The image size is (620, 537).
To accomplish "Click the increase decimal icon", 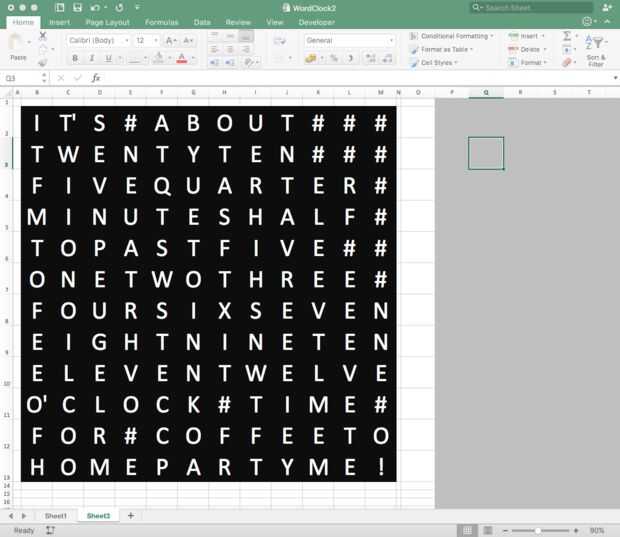I will tap(370, 59).
